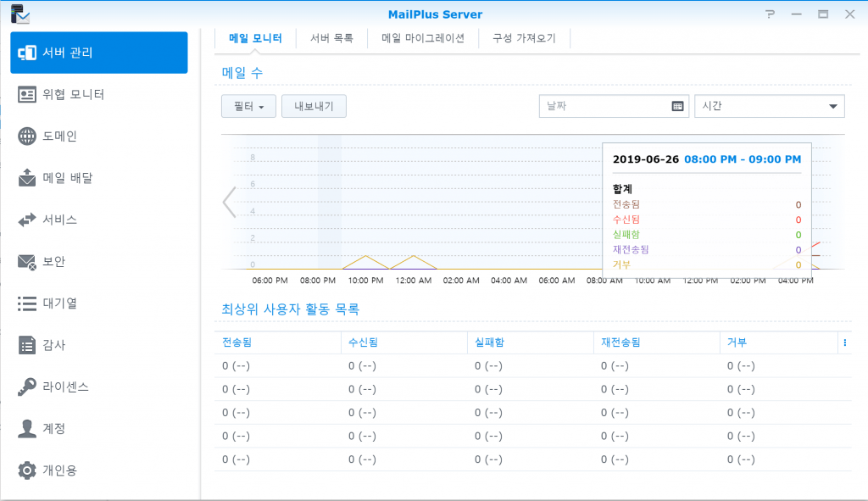This screenshot has width=868, height=501.
Task: Open the 구성 가져오기 tab
Action: coord(524,38)
